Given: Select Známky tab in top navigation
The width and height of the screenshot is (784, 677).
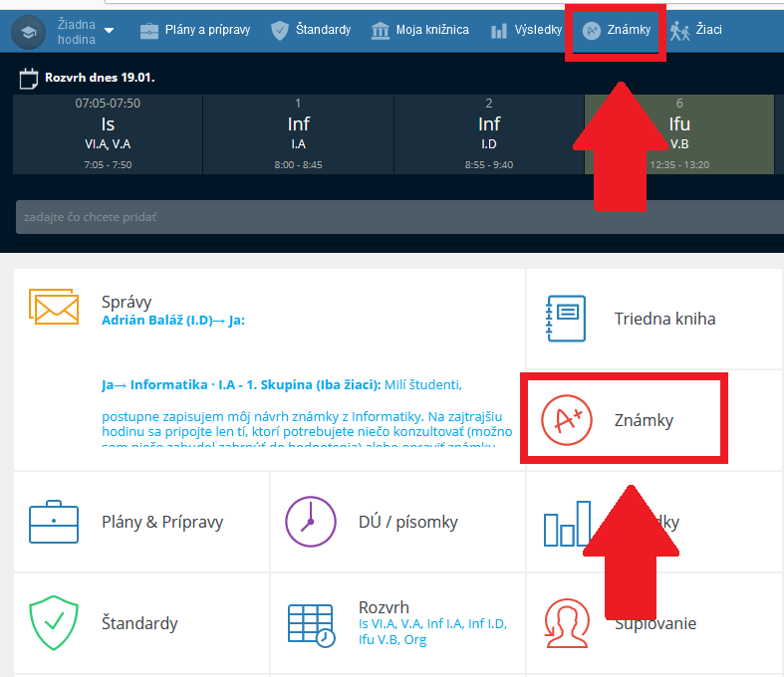Looking at the screenshot, I should point(616,30).
